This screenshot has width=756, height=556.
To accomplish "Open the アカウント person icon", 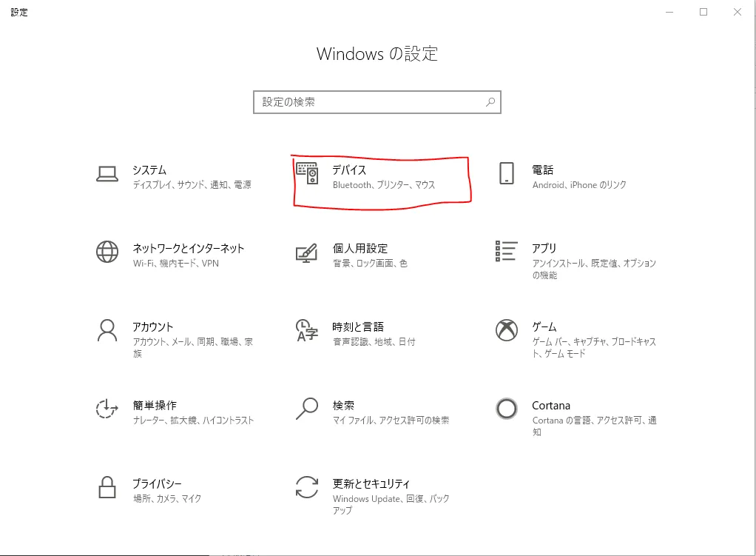I will 107,330.
